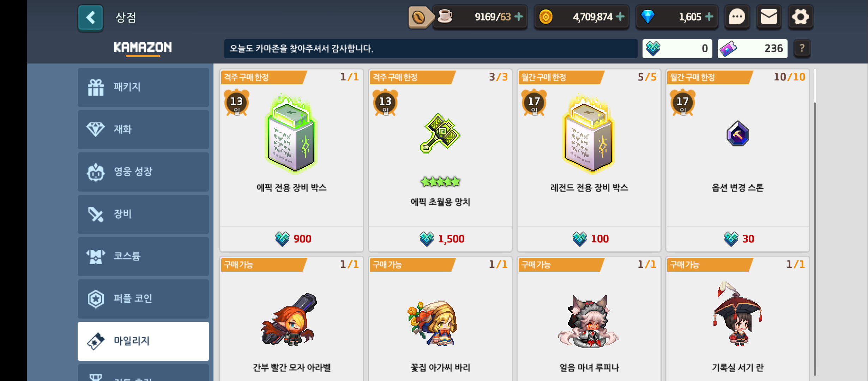The width and height of the screenshot is (868, 381).
Task: Open the 패키지 shop category
Action: [x=143, y=87]
